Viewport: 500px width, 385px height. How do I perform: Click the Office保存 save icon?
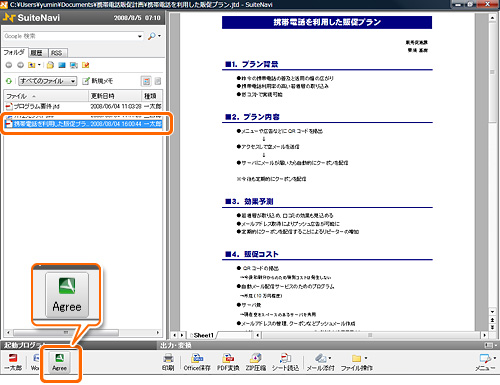[197, 362]
